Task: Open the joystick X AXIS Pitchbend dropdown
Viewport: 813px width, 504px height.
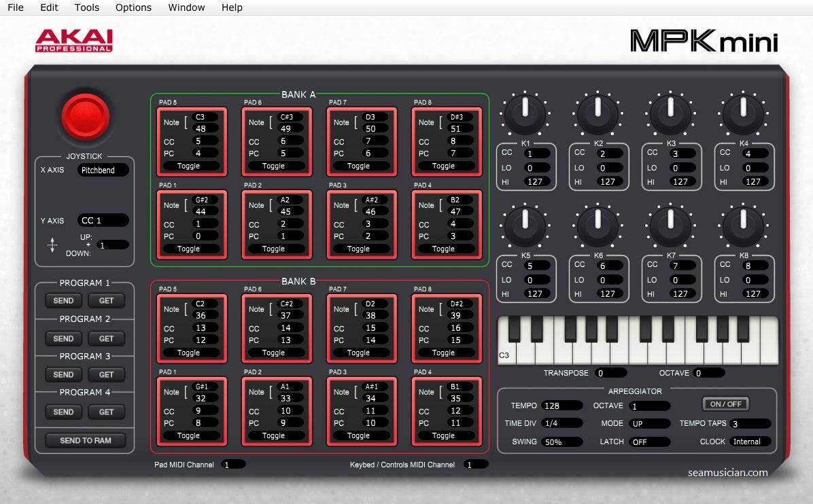Action: pos(103,170)
